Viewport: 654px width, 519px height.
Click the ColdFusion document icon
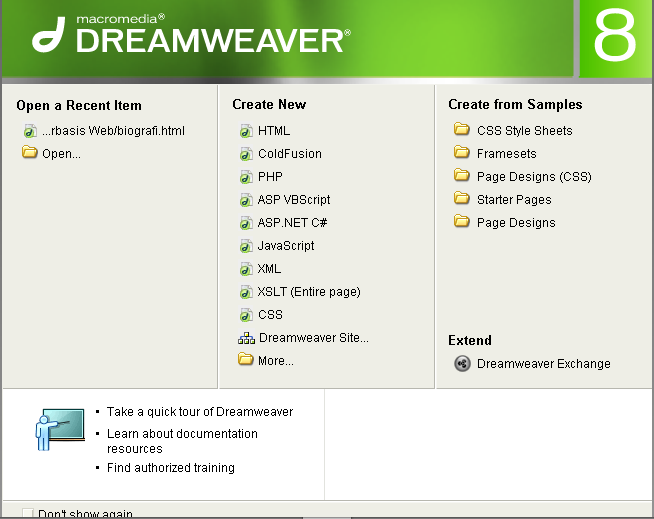pos(246,154)
